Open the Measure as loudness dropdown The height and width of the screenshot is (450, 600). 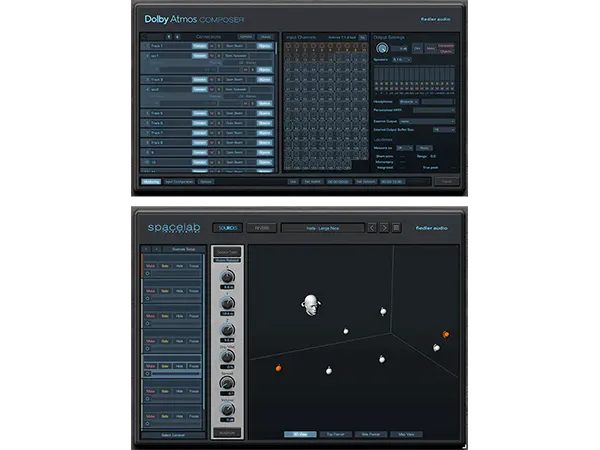click(x=404, y=148)
